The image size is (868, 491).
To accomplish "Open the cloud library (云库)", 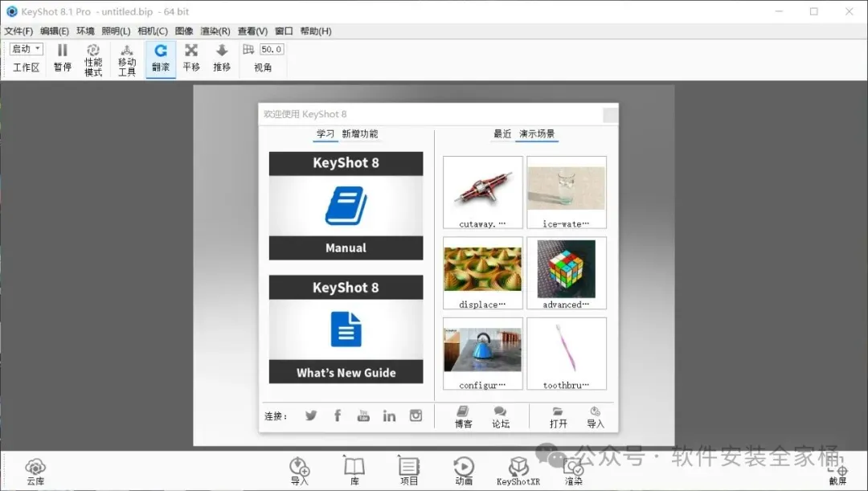I will point(35,472).
